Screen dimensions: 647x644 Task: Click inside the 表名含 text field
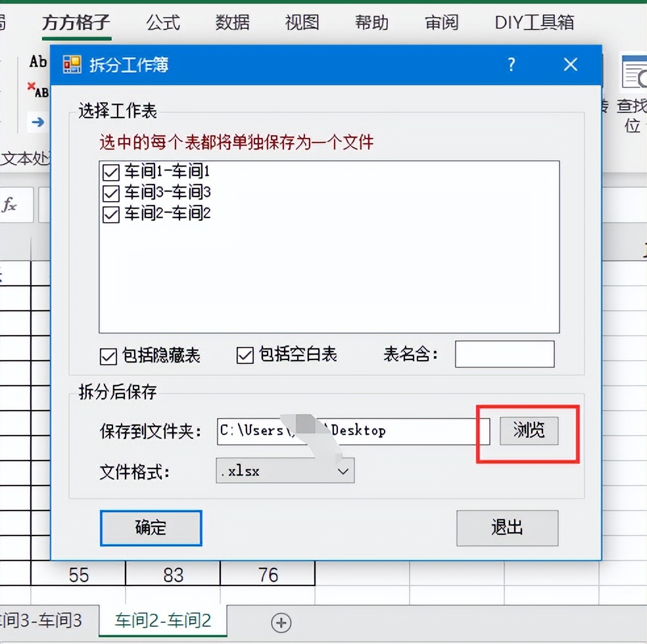(x=504, y=354)
